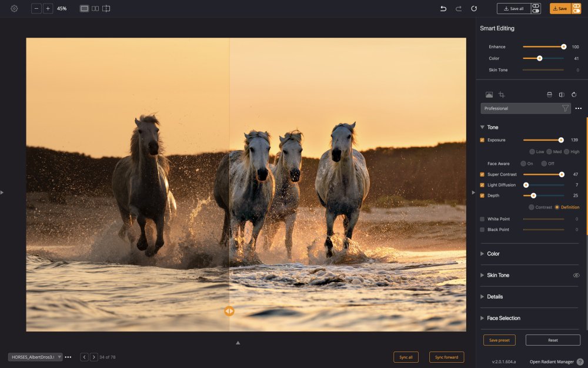Adjust the Exposure slider handle
Viewport: 588px width, 368px height.
point(561,140)
